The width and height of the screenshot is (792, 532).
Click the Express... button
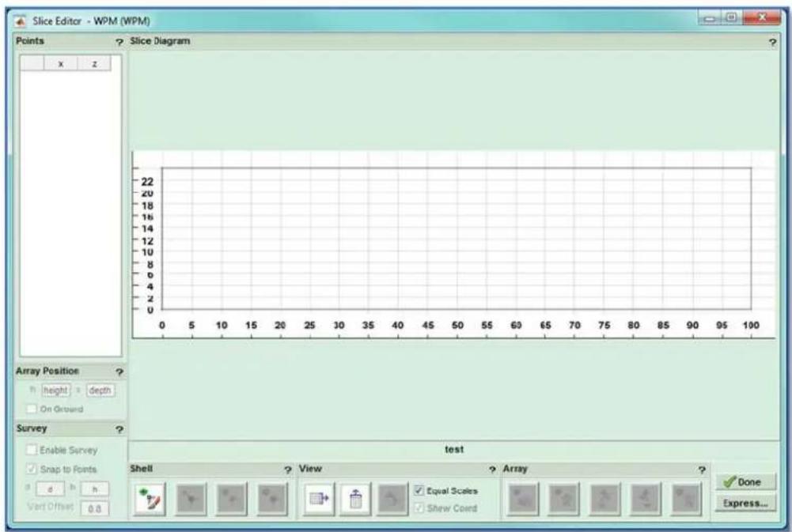[745, 504]
